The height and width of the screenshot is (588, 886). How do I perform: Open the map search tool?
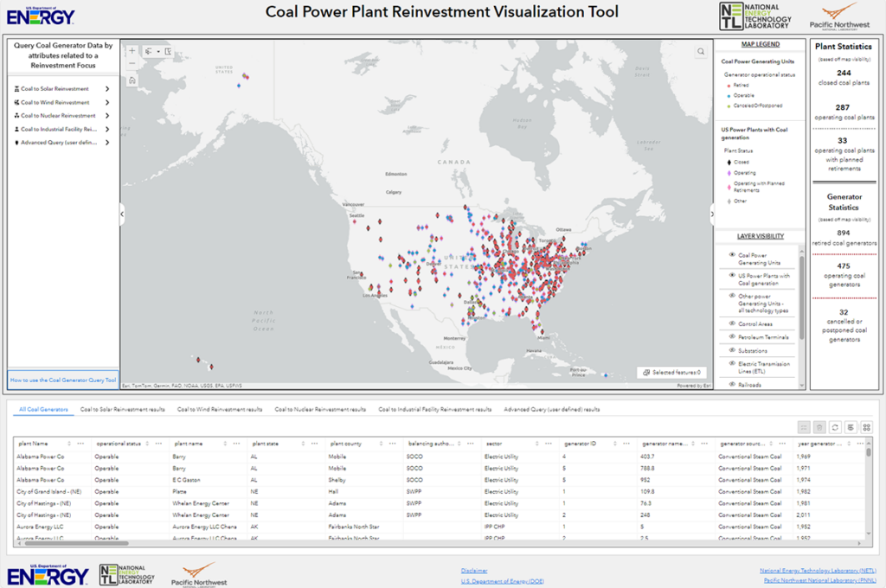click(x=701, y=51)
